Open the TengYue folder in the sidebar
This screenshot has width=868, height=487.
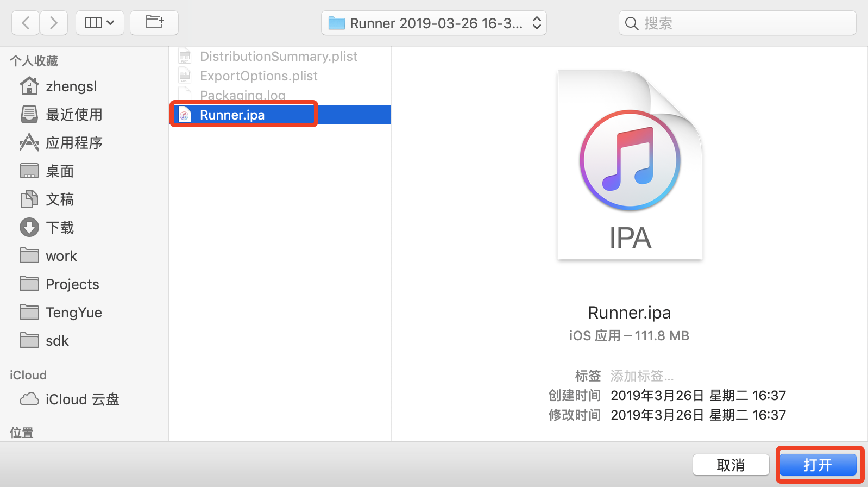click(74, 313)
